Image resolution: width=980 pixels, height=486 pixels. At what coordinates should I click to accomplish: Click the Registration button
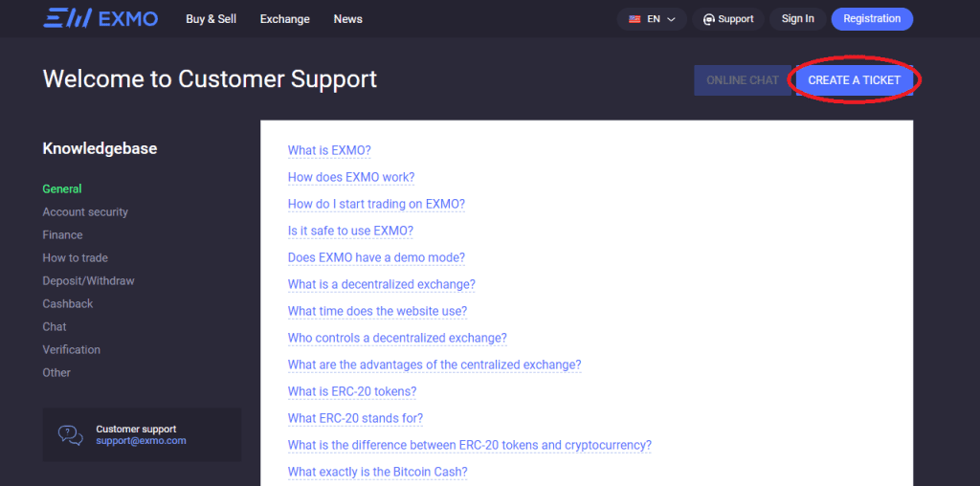[872, 19]
